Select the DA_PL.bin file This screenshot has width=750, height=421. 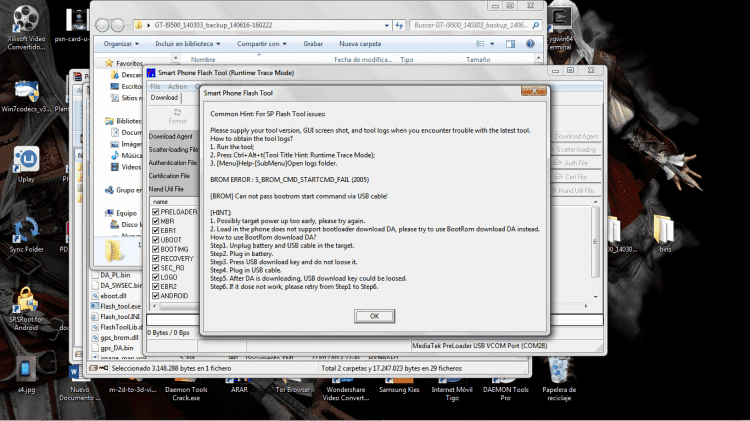(115, 275)
